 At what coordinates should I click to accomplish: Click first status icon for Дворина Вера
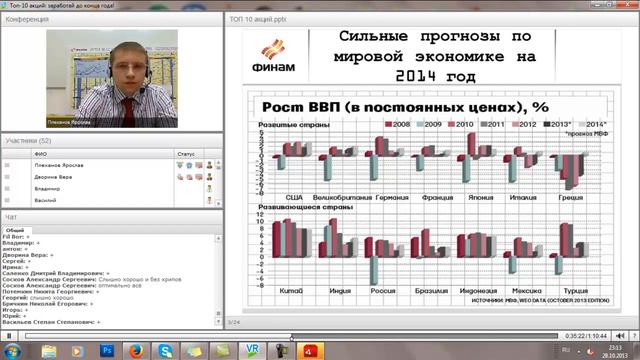tap(180, 177)
